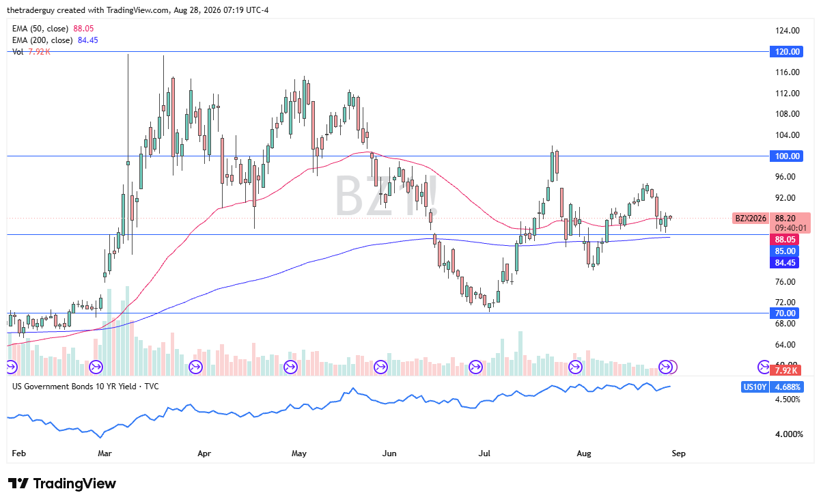Click the blue 84.45 EMA price label
821x504 pixels.
(x=785, y=263)
